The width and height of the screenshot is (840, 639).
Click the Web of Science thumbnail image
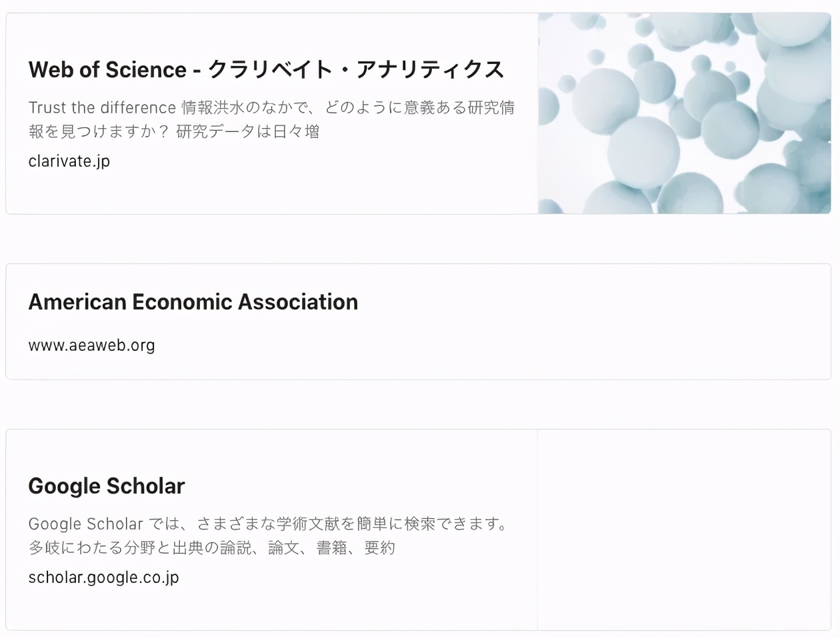click(684, 111)
